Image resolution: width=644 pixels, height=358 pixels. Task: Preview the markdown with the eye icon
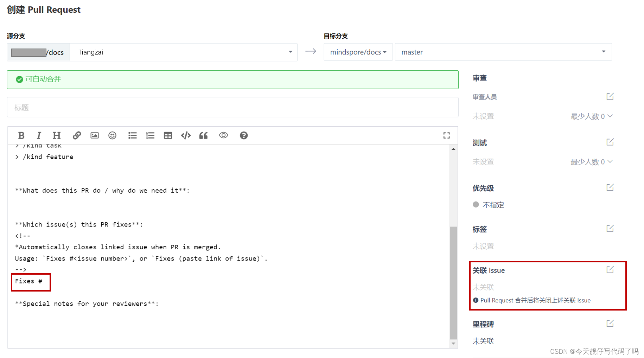coord(223,135)
